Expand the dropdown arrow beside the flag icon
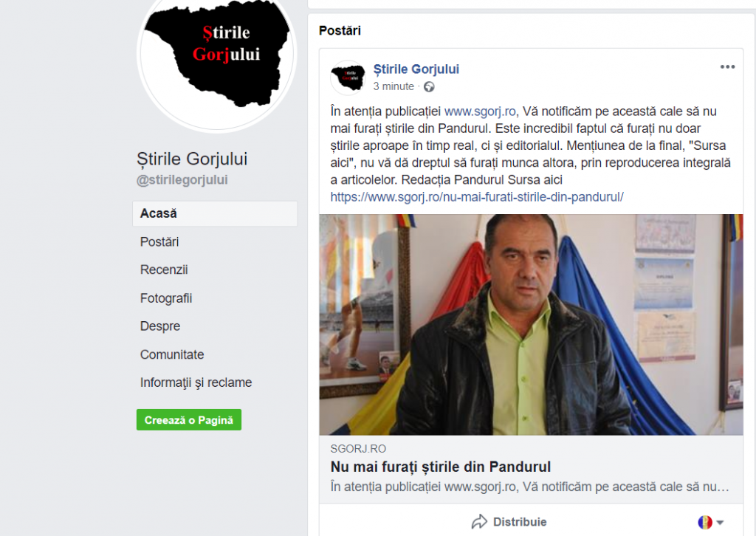The height and width of the screenshot is (536, 756). point(720,523)
